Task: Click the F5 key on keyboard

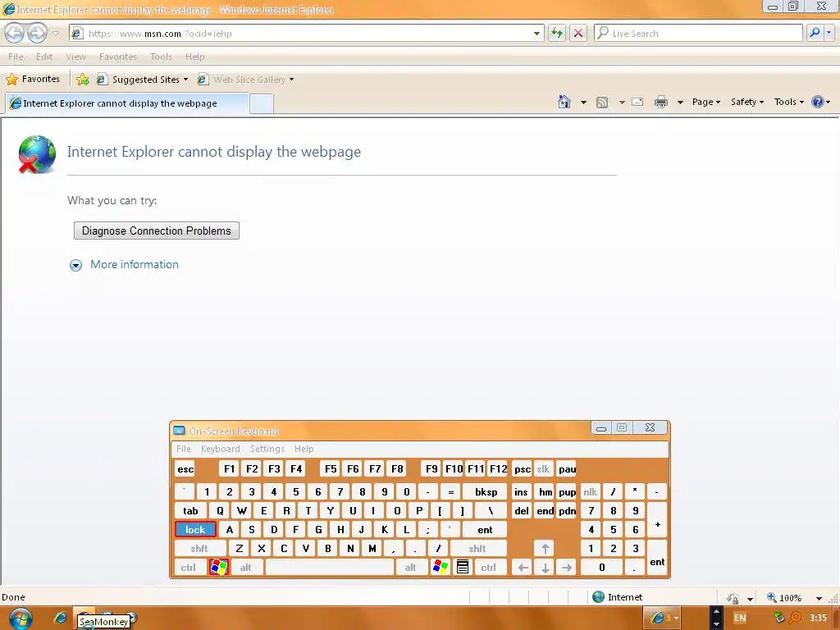Action: tap(331, 469)
